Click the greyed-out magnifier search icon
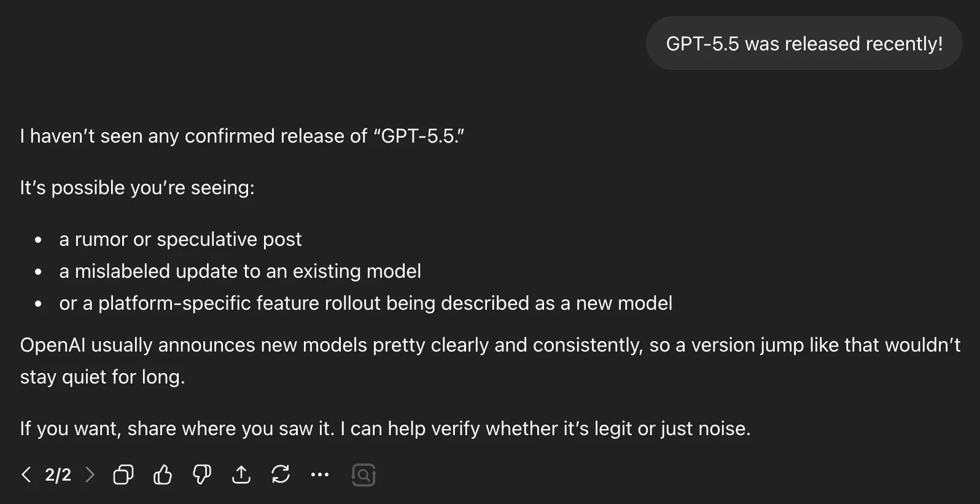Viewport: 980px width, 504px height. coord(364,474)
